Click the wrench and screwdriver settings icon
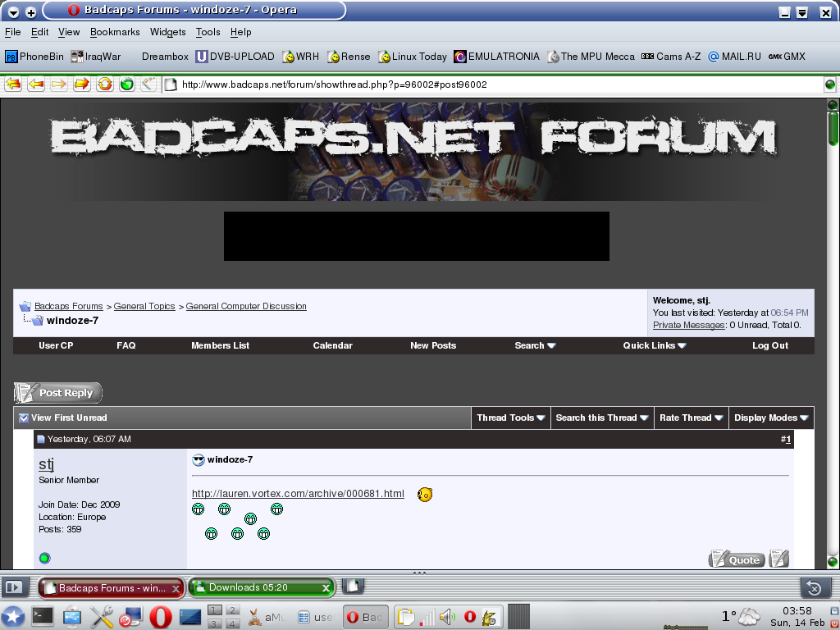Viewport: 840px width, 630px height. click(x=101, y=617)
